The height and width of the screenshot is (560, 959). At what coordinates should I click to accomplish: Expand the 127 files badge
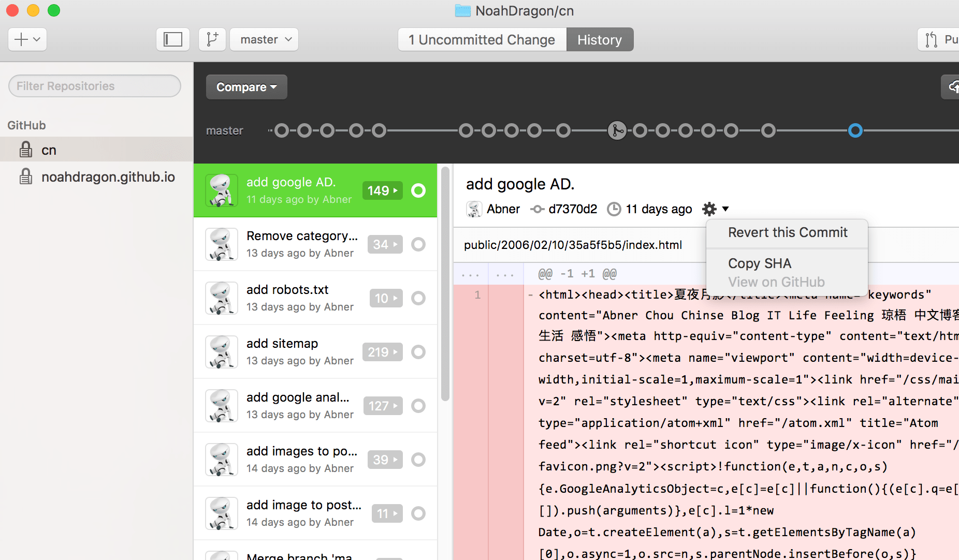click(383, 406)
